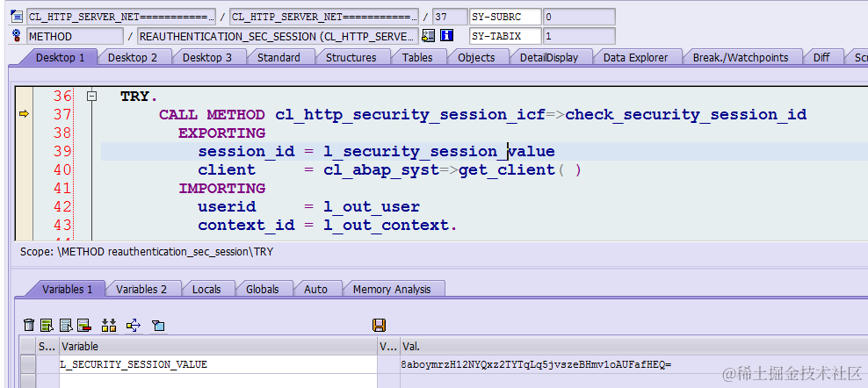Click the IMPORTING keyword in line 41
The image size is (868, 388).
tap(222, 188)
